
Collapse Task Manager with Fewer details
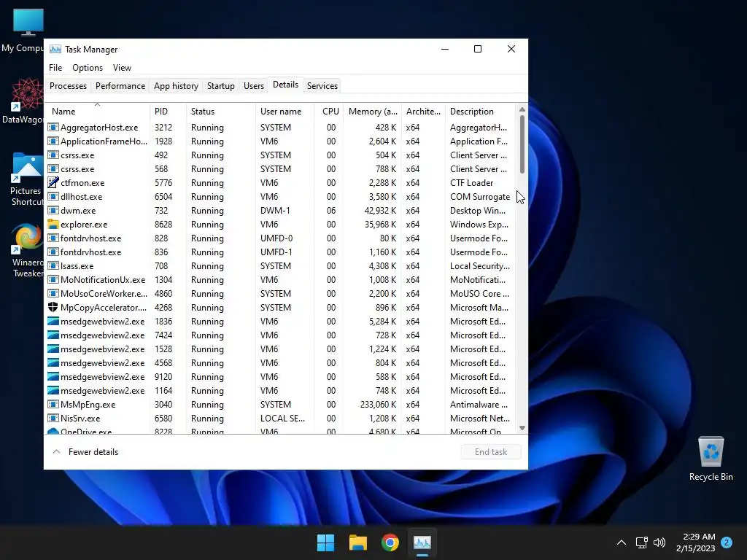[x=86, y=452]
